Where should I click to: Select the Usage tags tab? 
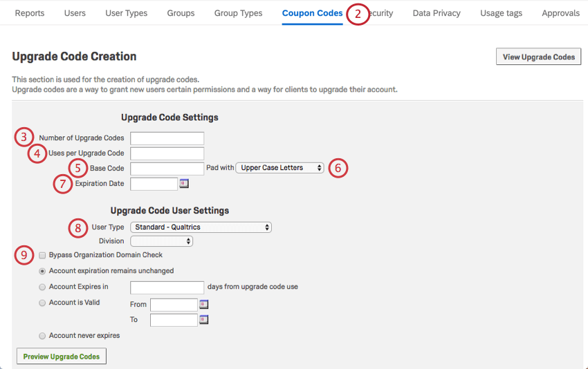(501, 13)
